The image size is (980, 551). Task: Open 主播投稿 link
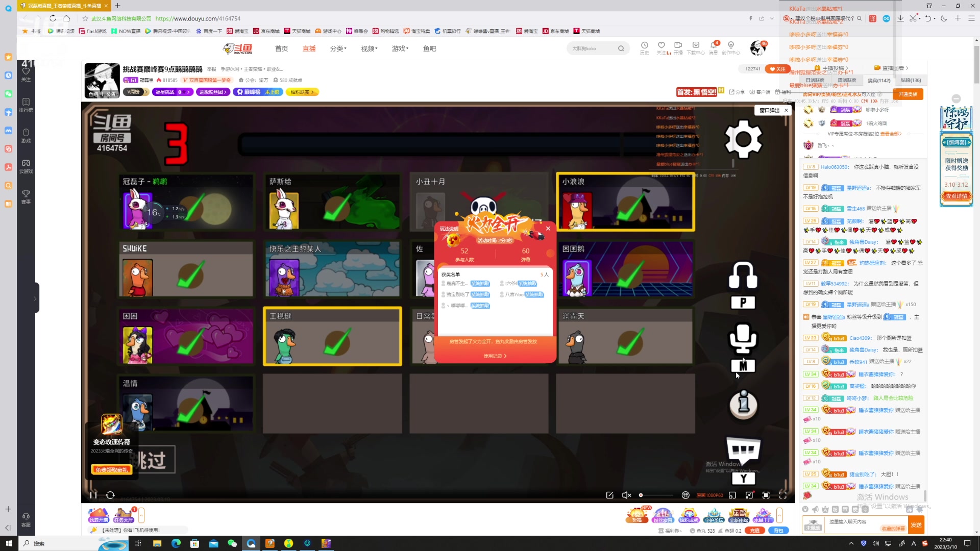pyautogui.click(x=831, y=68)
